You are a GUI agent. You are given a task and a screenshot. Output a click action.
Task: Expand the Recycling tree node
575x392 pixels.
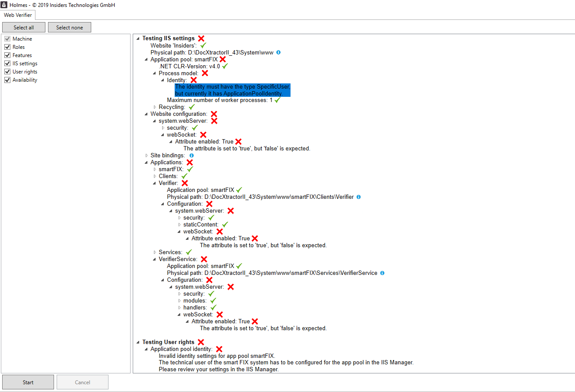[154, 107]
